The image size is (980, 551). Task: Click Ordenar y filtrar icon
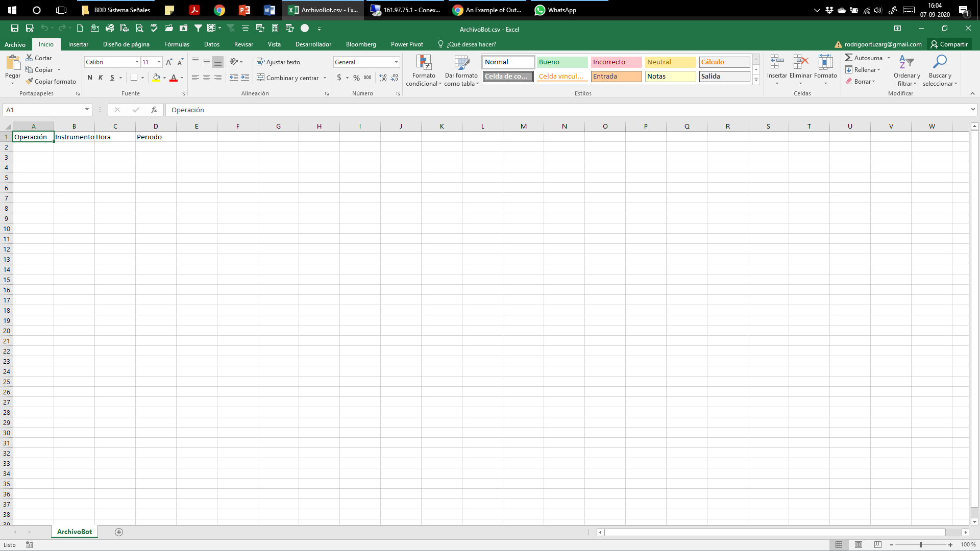pyautogui.click(x=906, y=63)
